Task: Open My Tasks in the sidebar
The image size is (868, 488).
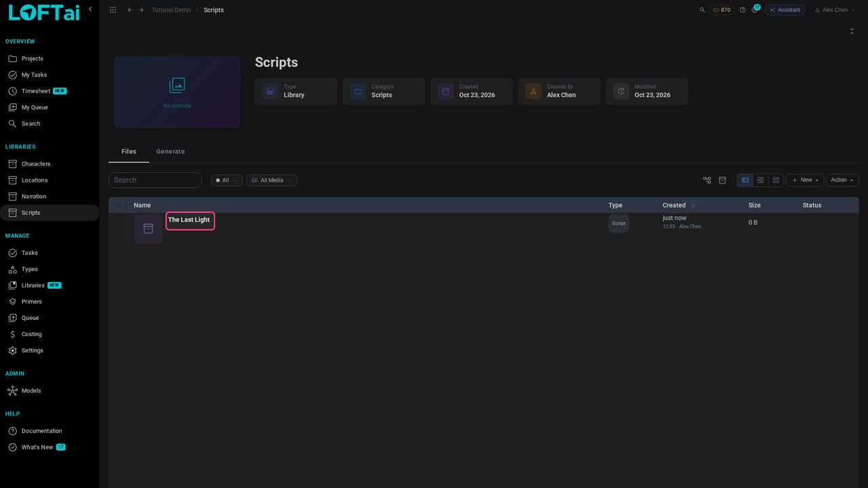Action: [50, 75]
